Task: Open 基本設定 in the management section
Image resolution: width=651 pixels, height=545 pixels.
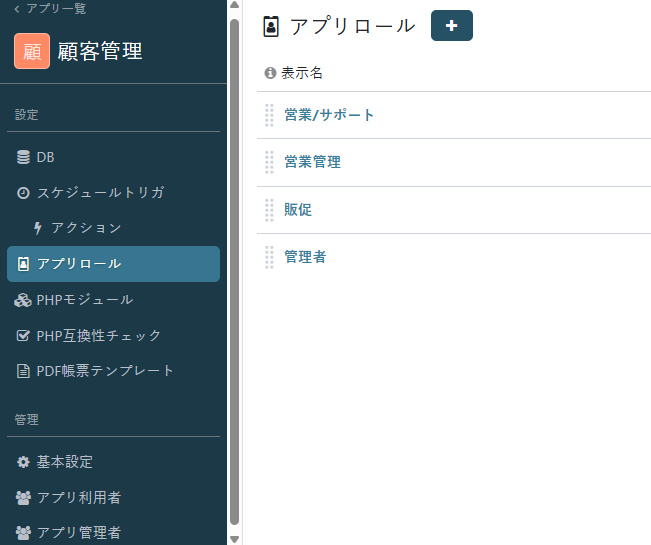Action: pos(64,462)
